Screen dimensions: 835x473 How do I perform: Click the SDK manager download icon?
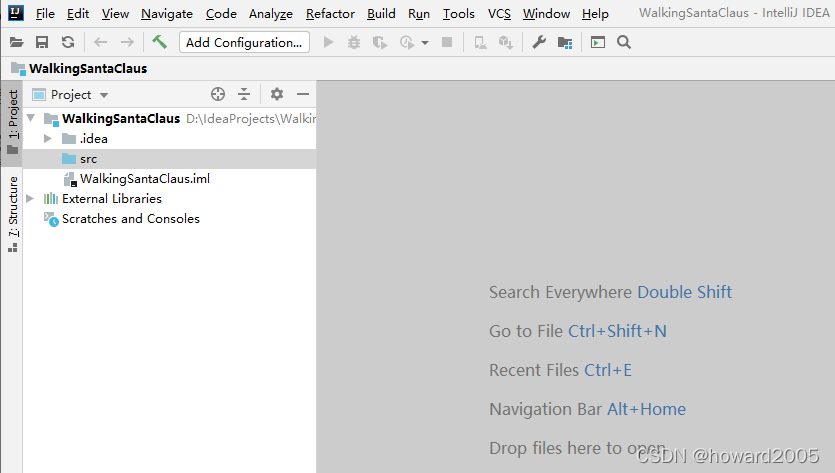pyautogui.click(x=505, y=42)
